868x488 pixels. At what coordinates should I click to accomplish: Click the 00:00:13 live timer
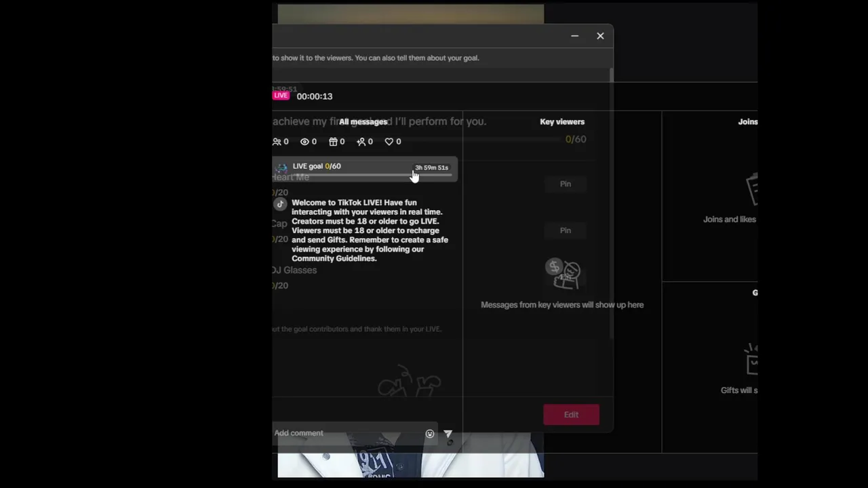[x=315, y=96]
